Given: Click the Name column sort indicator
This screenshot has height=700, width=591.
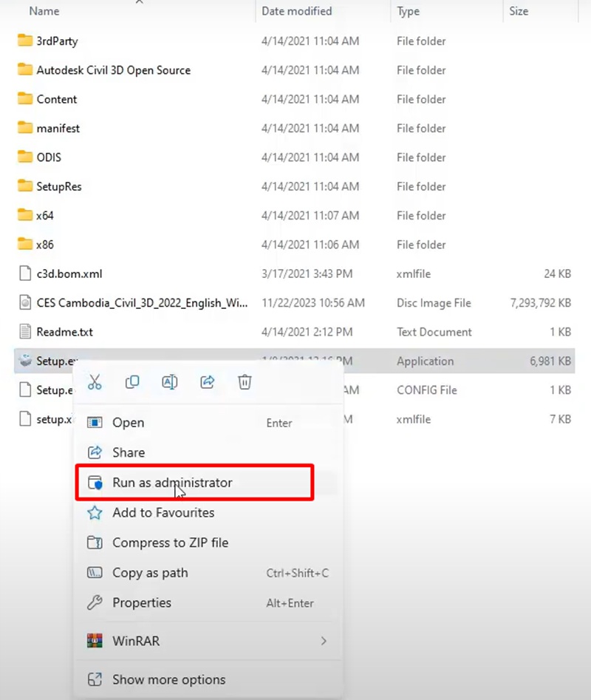Looking at the screenshot, I should click(x=139, y=3).
